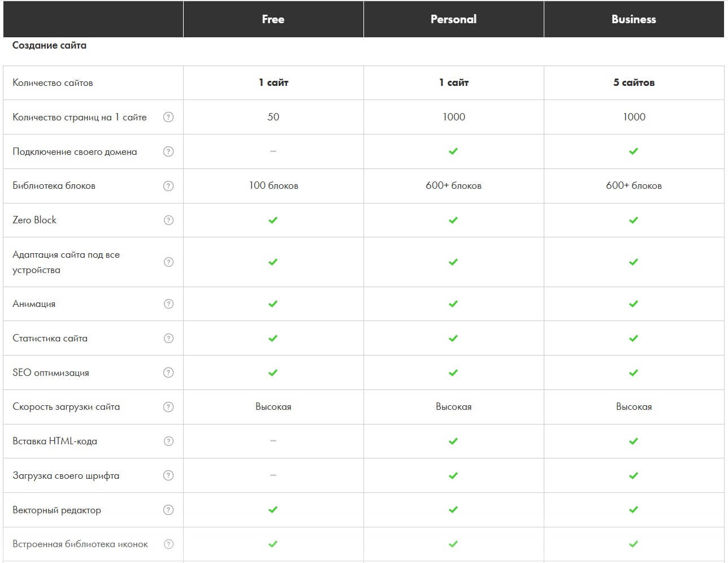Image resolution: width=728 pixels, height=563 pixels.
Task: Click the Free checkmark in Zero Block row
Action: [273, 220]
